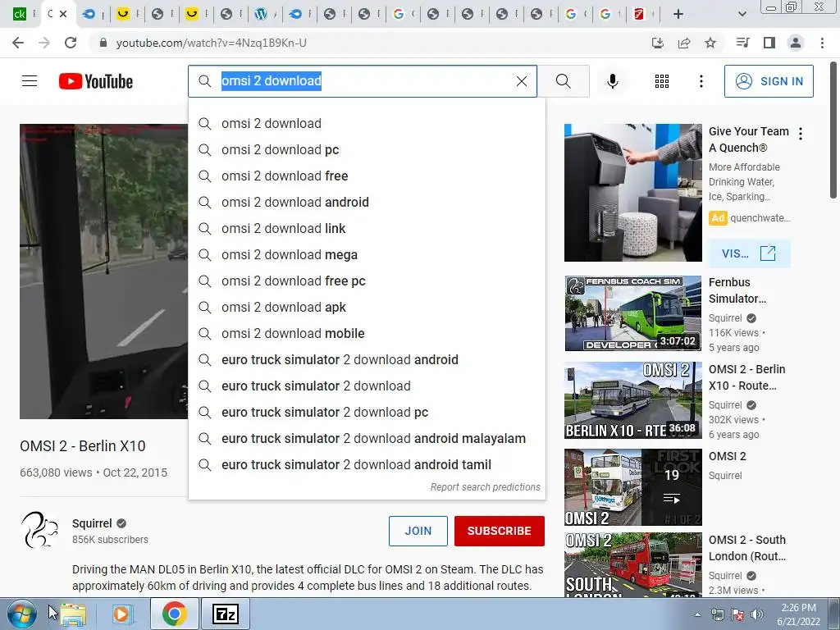This screenshot has height=630, width=840.
Task: Open the Squirrel channel avatar
Action: pos(39,530)
